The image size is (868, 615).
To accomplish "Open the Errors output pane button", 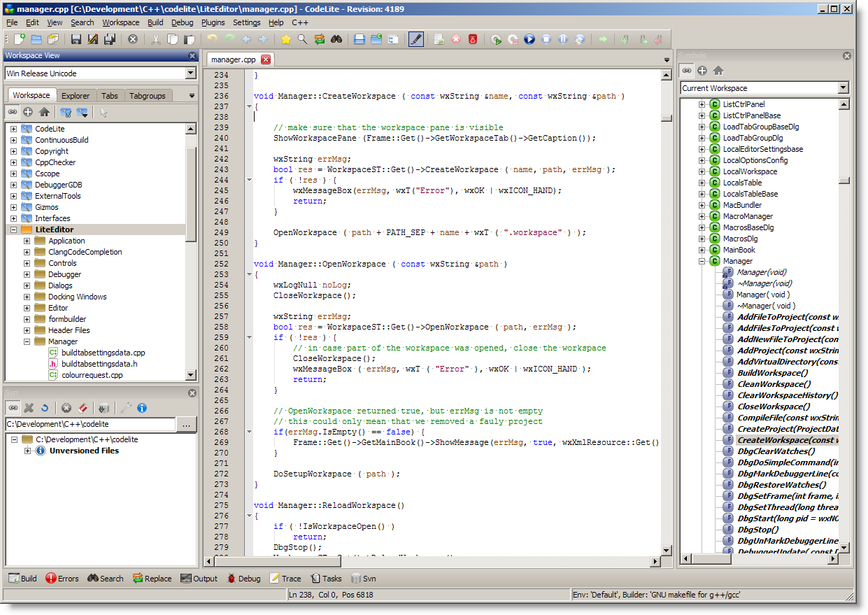I will [62, 579].
